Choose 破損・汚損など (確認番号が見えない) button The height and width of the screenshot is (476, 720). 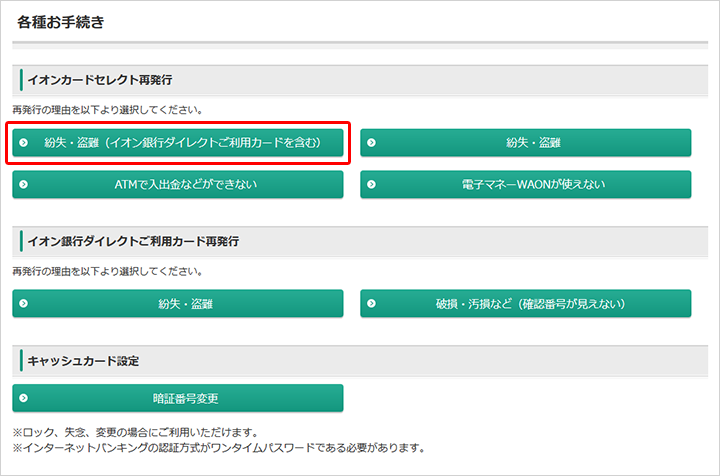(x=525, y=303)
